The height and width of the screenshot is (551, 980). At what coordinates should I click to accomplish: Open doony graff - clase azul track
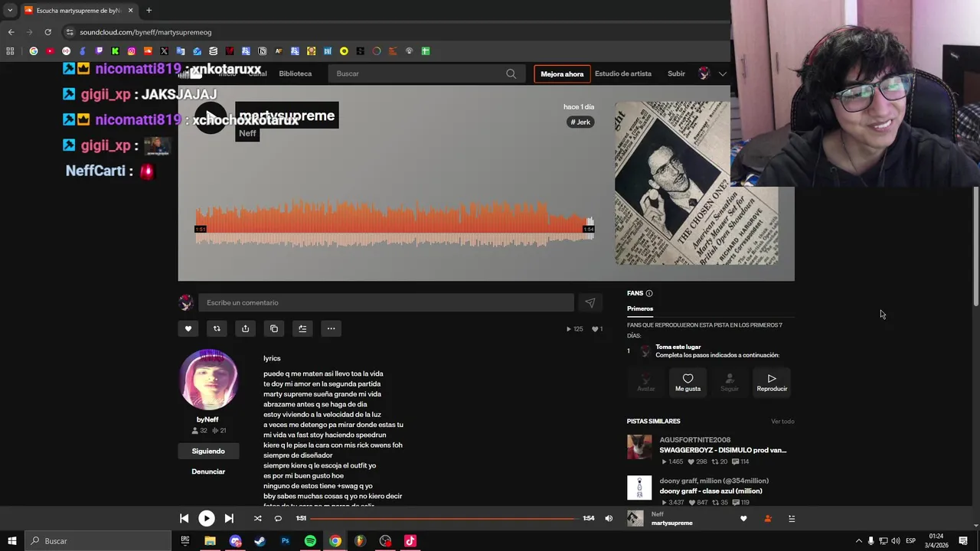coord(710,491)
